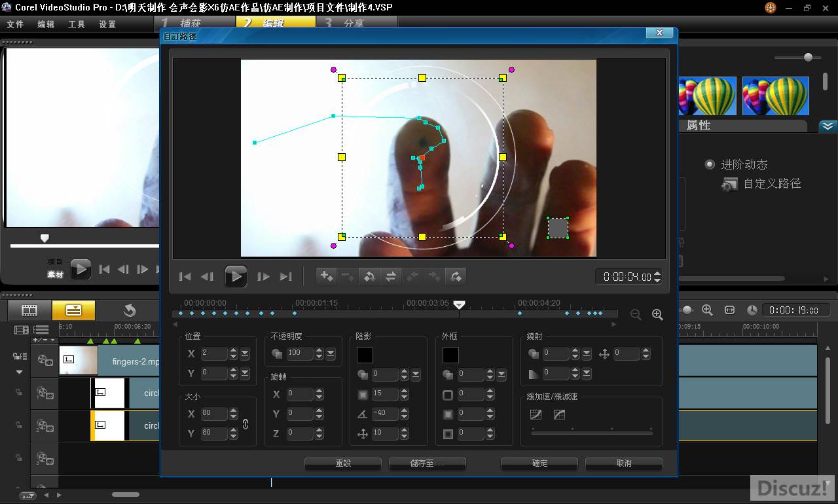Select 素材 clip preview mode
The height and width of the screenshot is (504, 838).
pos(55,274)
